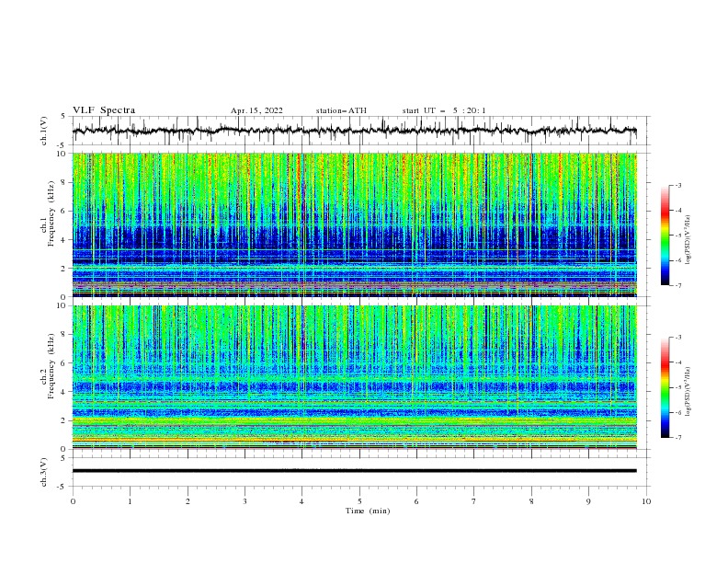Click time axis tick label '3'
This screenshot has height=563, width=728.
click(x=245, y=501)
